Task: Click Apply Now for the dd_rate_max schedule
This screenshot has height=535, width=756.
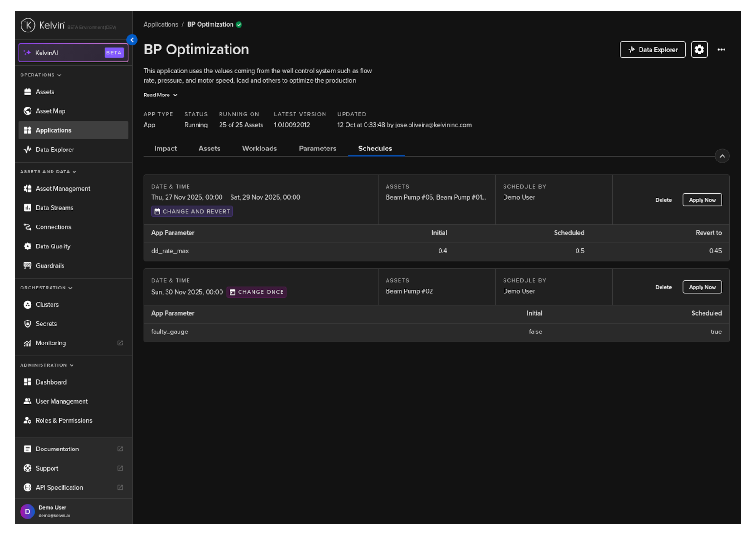Action: point(702,200)
